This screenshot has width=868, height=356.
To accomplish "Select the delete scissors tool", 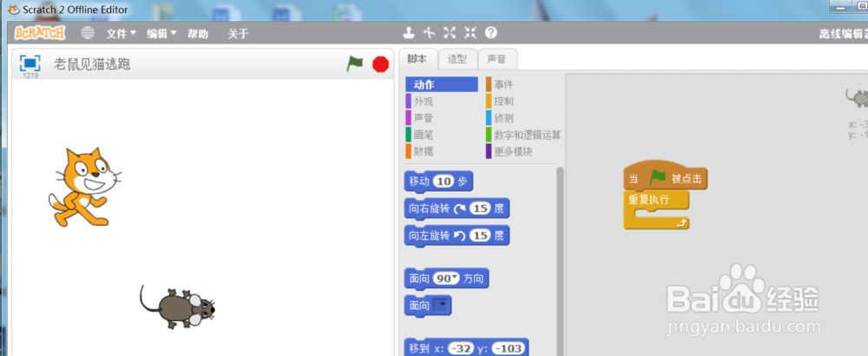I will pos(429,33).
